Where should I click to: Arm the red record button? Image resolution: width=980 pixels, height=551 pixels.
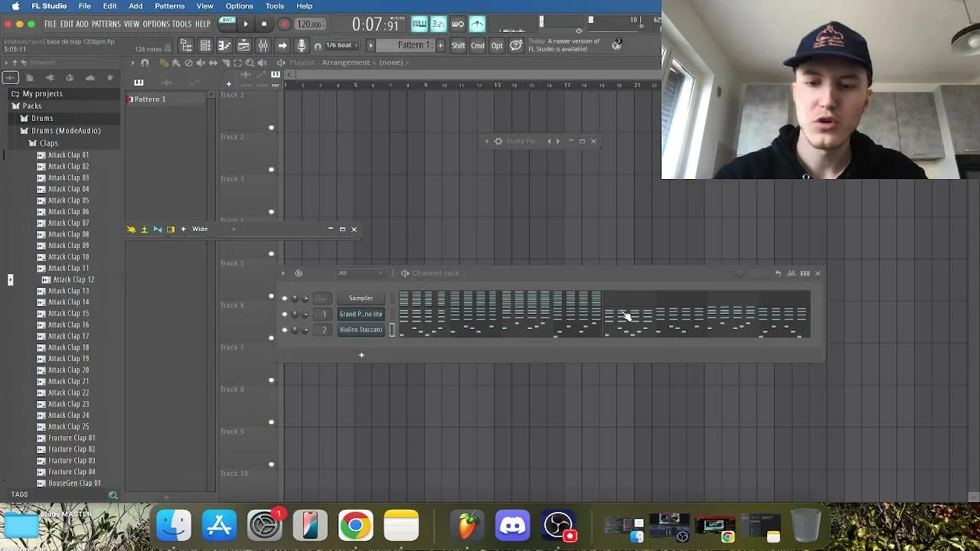tap(284, 24)
